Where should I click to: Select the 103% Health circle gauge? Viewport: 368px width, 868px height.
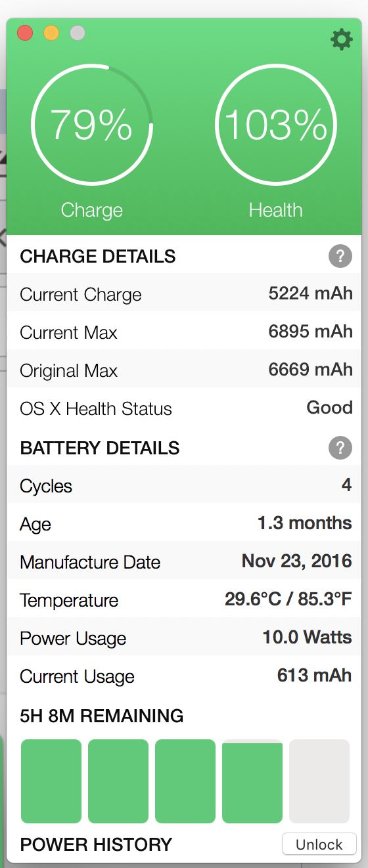coord(276,125)
